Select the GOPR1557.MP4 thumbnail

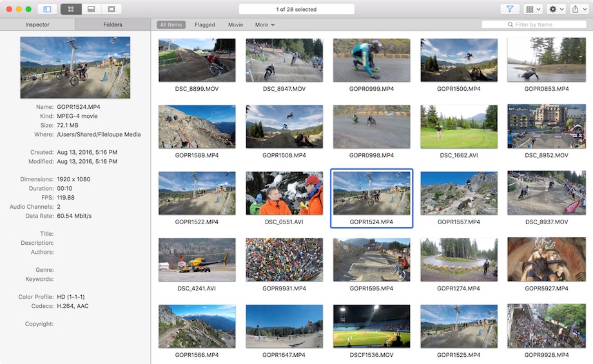[459, 193]
